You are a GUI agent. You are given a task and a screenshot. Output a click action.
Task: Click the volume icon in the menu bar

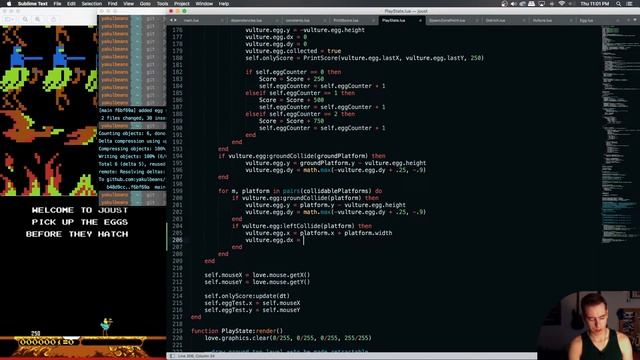coord(513,4)
